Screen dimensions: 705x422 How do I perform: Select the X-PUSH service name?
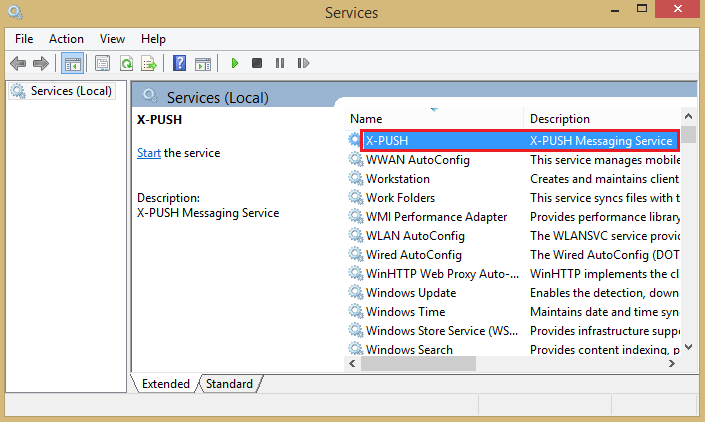[387, 141]
